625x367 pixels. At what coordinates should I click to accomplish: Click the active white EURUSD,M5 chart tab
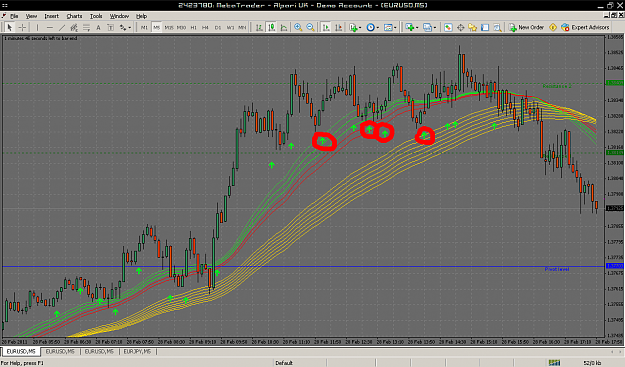[21, 351]
